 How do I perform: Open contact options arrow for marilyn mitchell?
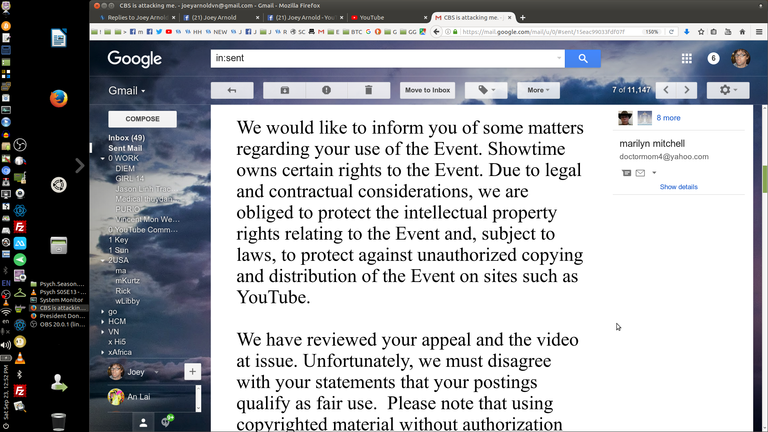click(654, 173)
